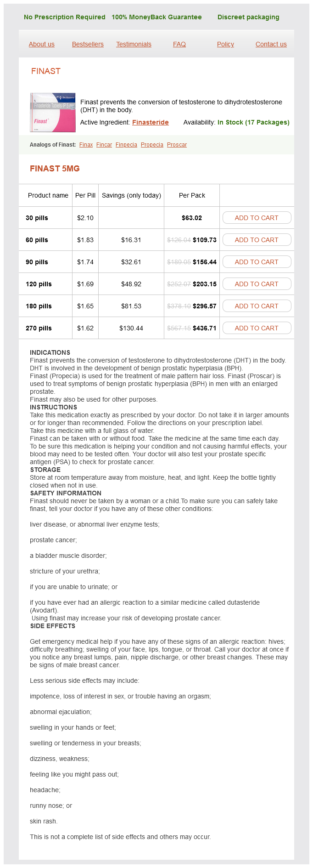Screen dimensions: 313x868
Task: Open the Policy page
Action: pos(225,44)
